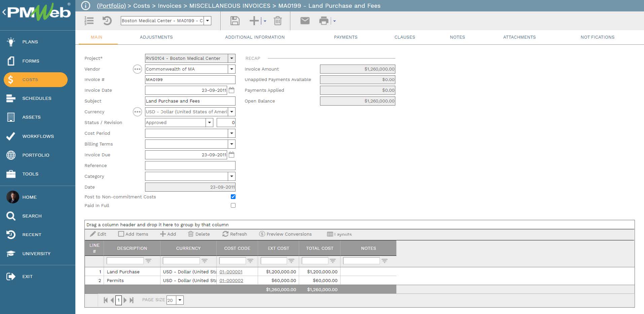Go to the next grid page
The width and height of the screenshot is (644, 314).
pyautogui.click(x=125, y=300)
